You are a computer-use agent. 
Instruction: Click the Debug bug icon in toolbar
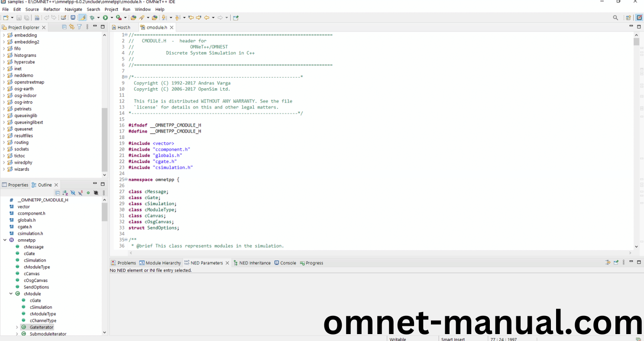pos(92,18)
